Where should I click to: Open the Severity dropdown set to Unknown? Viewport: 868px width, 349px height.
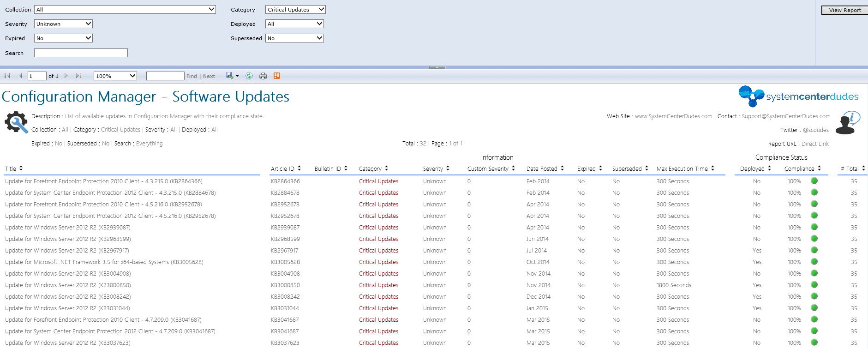point(88,24)
